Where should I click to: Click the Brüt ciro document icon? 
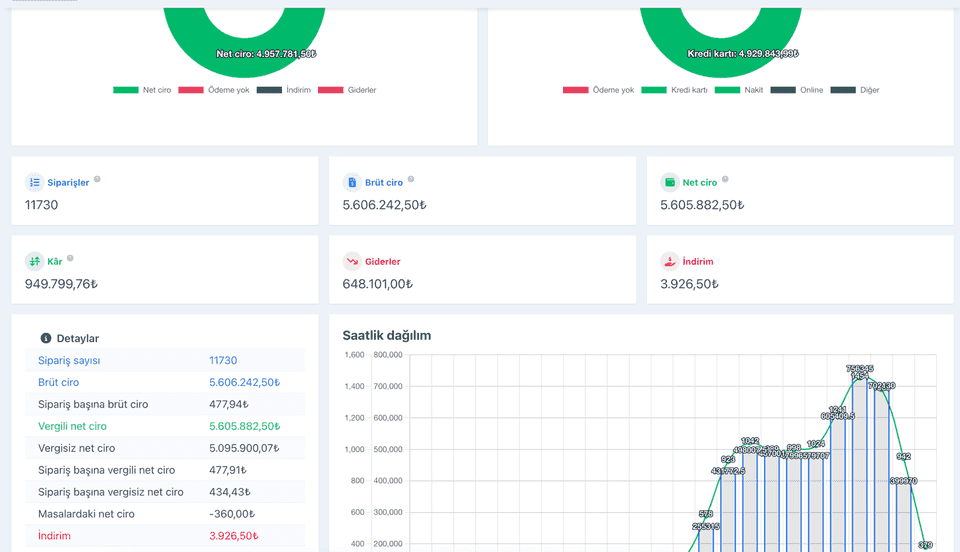point(352,182)
